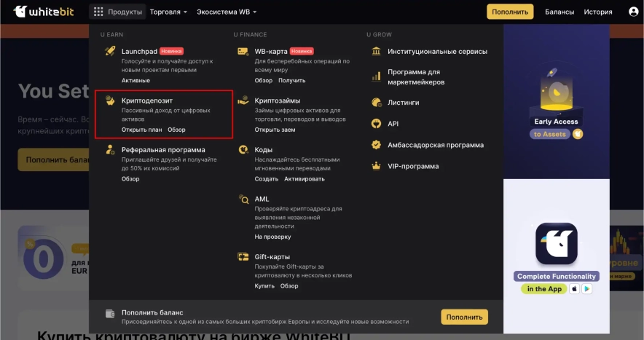This screenshot has height=340, width=644.
Task: Open the Early Access to Assets banner
Action: [556, 102]
